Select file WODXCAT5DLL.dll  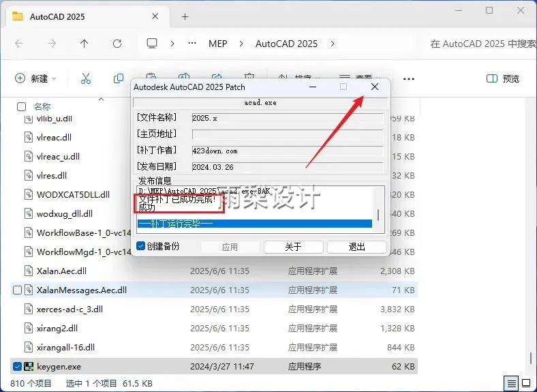tap(73, 194)
